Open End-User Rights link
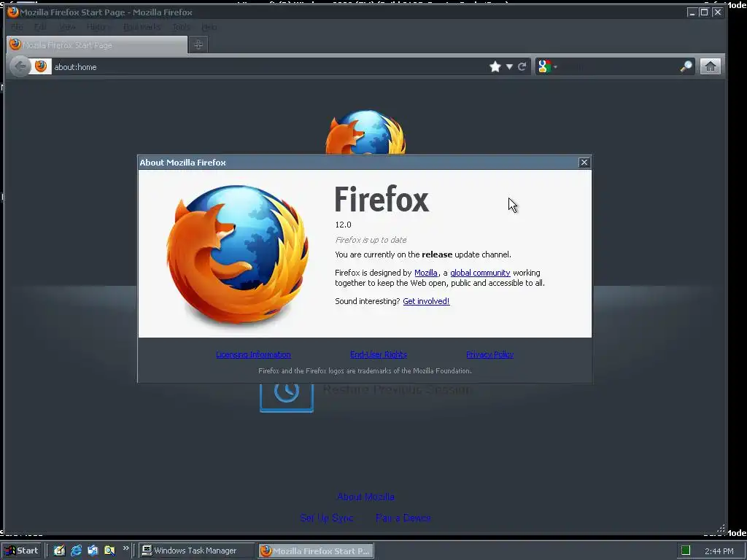 pos(379,355)
